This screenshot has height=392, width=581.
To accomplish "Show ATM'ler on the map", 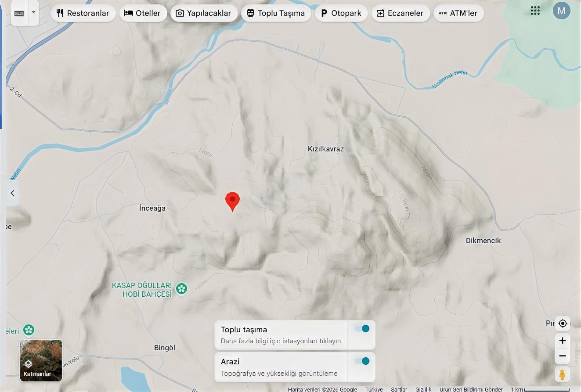I will 458,13.
